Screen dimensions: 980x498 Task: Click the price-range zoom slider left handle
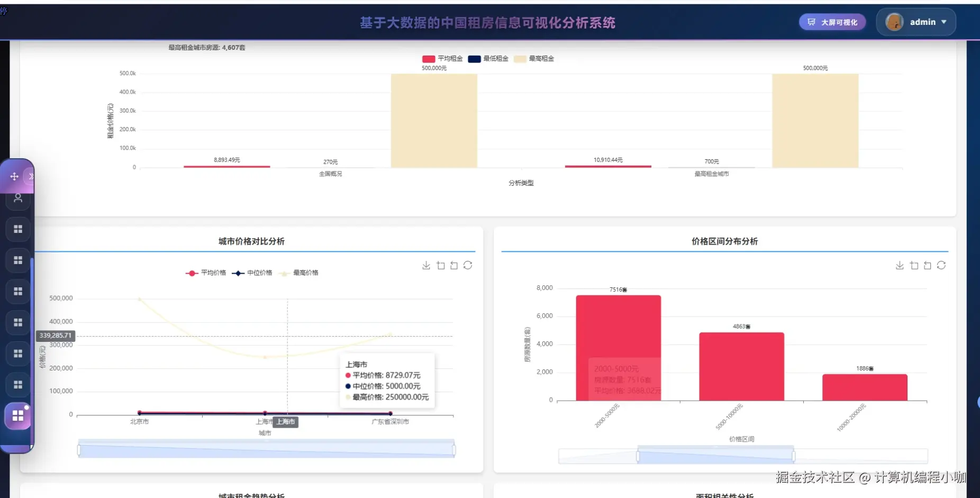638,456
